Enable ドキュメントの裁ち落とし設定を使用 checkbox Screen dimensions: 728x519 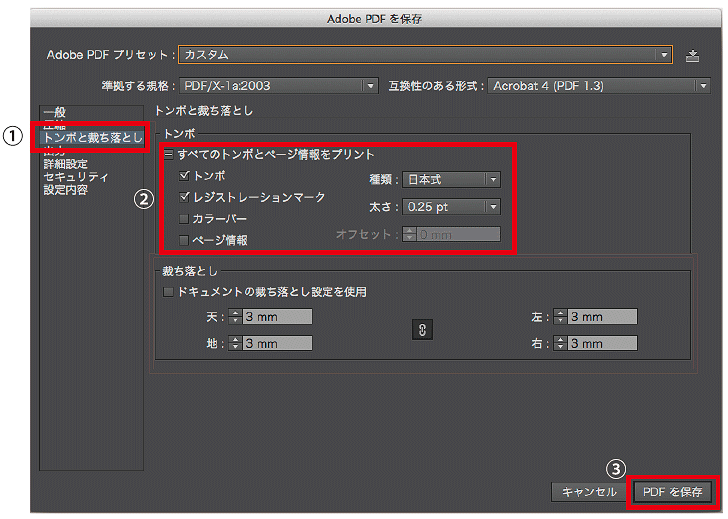click(168, 292)
